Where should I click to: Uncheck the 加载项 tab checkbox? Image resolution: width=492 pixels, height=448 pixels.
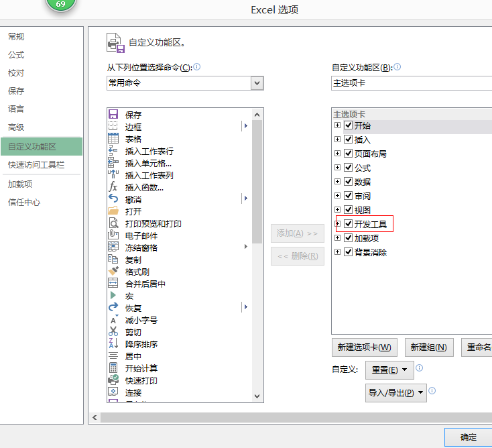pos(348,237)
